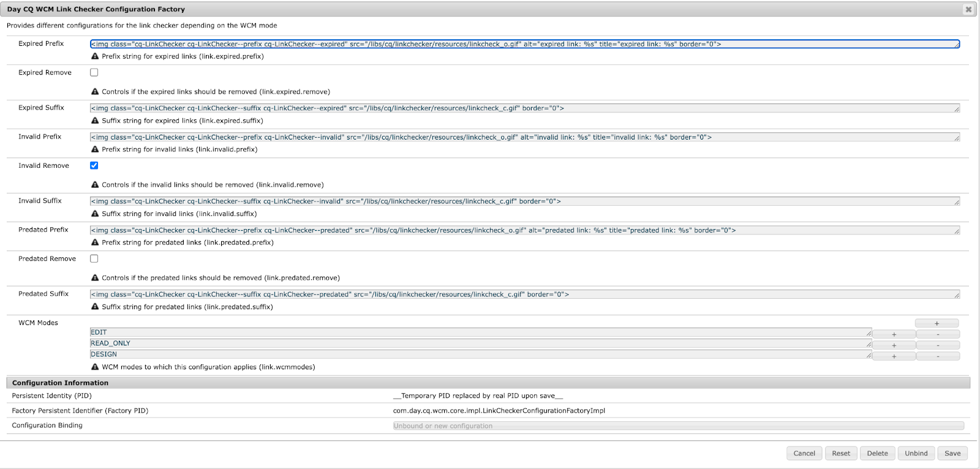Remove the EDIT WCM mode entry
Image resolution: width=980 pixels, height=469 pixels.
938,334
